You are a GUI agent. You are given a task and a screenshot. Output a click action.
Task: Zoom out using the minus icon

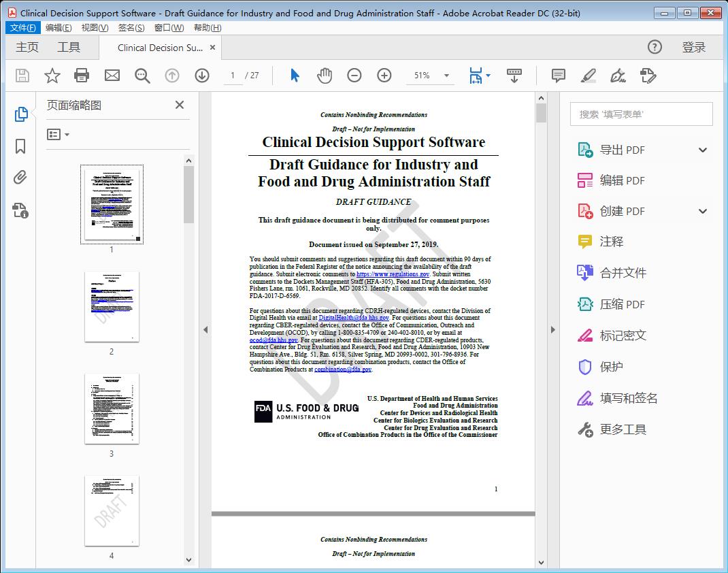[354, 76]
